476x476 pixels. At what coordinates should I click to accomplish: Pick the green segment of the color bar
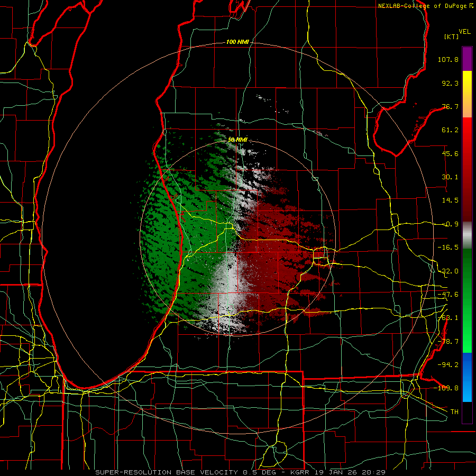[x=467, y=300]
